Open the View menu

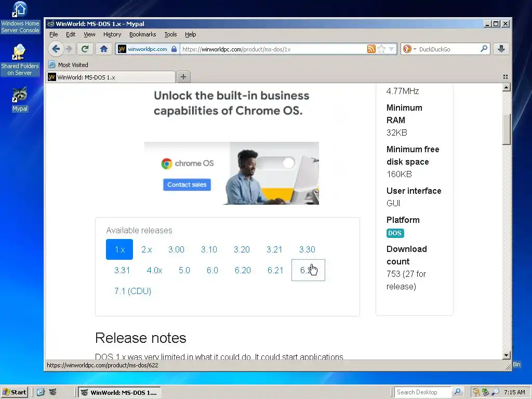tap(89, 34)
